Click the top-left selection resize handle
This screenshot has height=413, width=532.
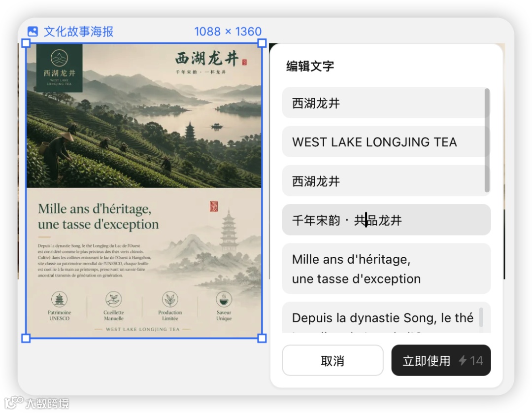pyautogui.click(x=26, y=43)
